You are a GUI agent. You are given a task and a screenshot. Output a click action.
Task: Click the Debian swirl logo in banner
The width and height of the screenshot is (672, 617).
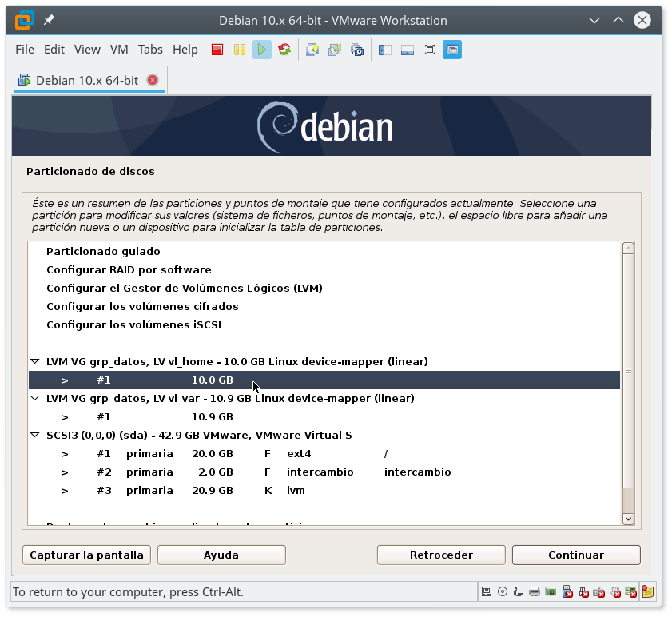[277, 126]
